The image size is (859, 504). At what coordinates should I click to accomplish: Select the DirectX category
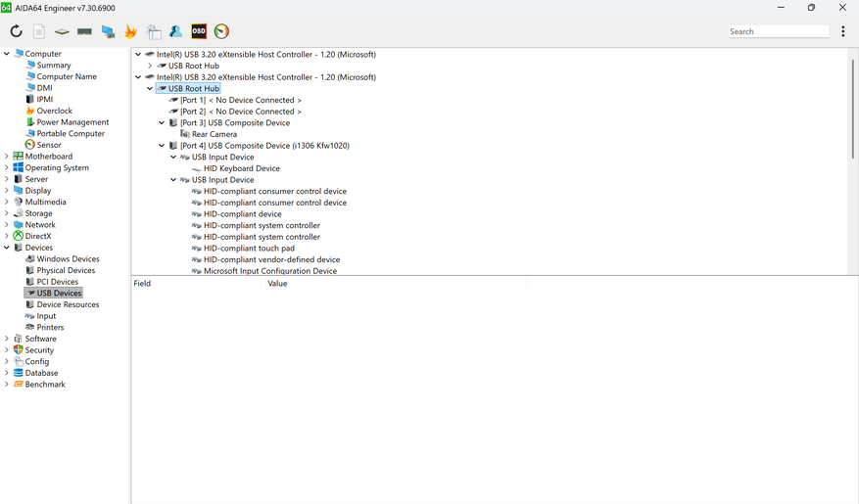click(38, 236)
